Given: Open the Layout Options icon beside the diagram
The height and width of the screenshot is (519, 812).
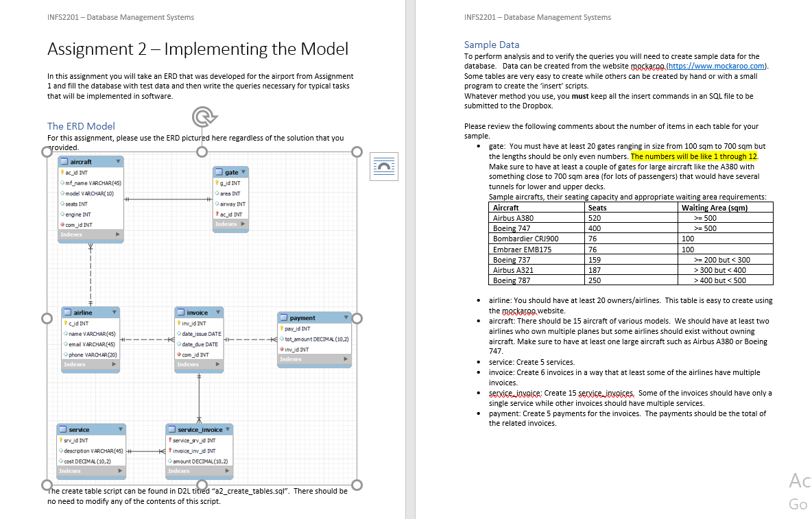Looking at the screenshot, I should [x=383, y=167].
